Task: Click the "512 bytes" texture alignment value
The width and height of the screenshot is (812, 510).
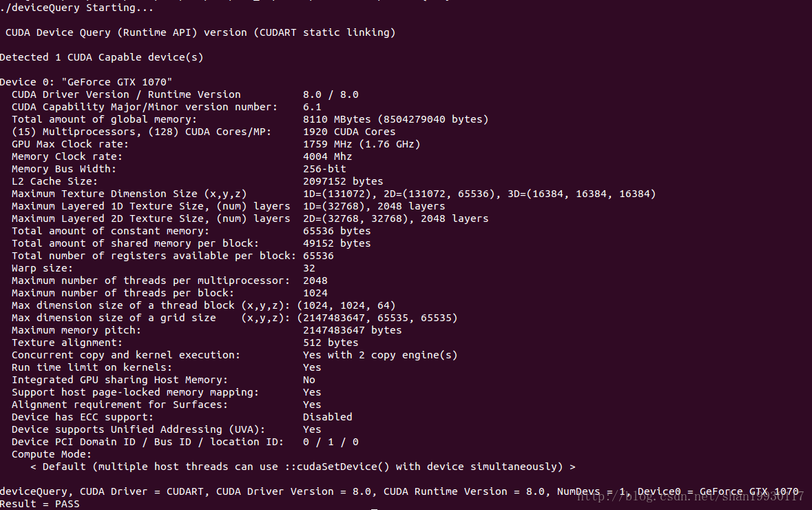Action: (x=331, y=343)
